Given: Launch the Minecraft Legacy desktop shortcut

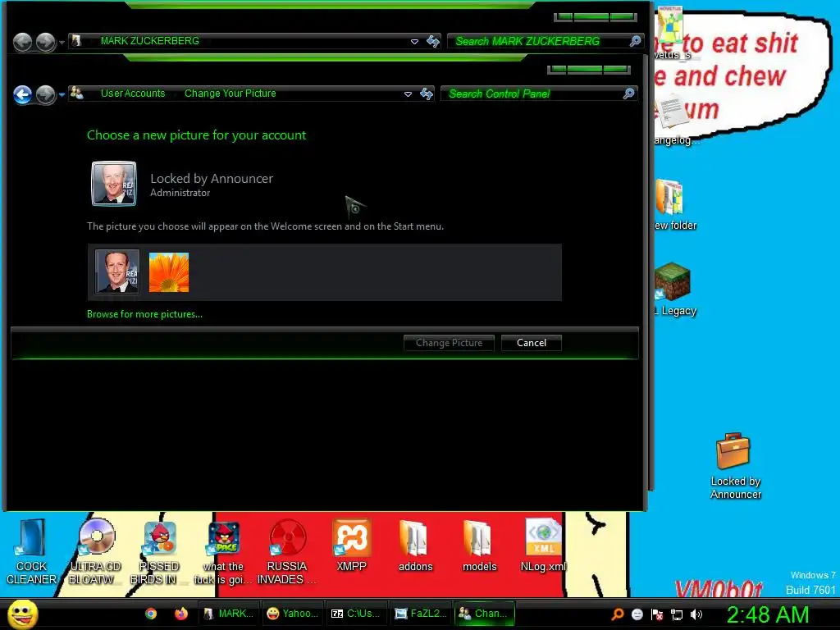Looking at the screenshot, I should [673, 290].
